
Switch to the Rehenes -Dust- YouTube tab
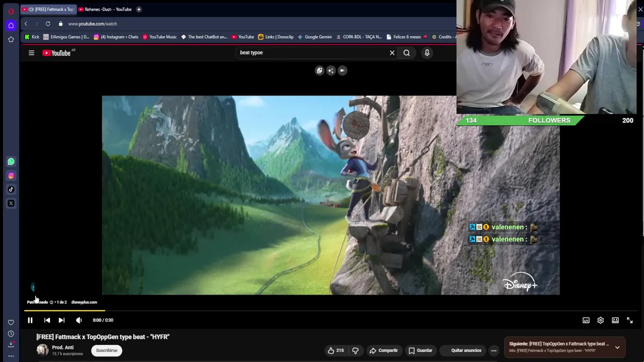click(x=105, y=9)
